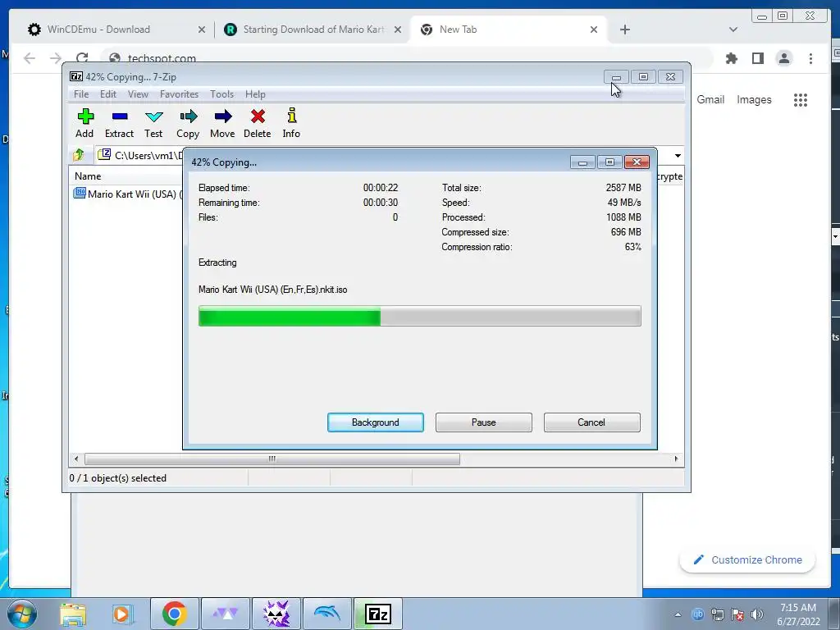Click the Chrome icon in the taskbar
Image resolution: width=840 pixels, height=630 pixels.
tap(174, 614)
